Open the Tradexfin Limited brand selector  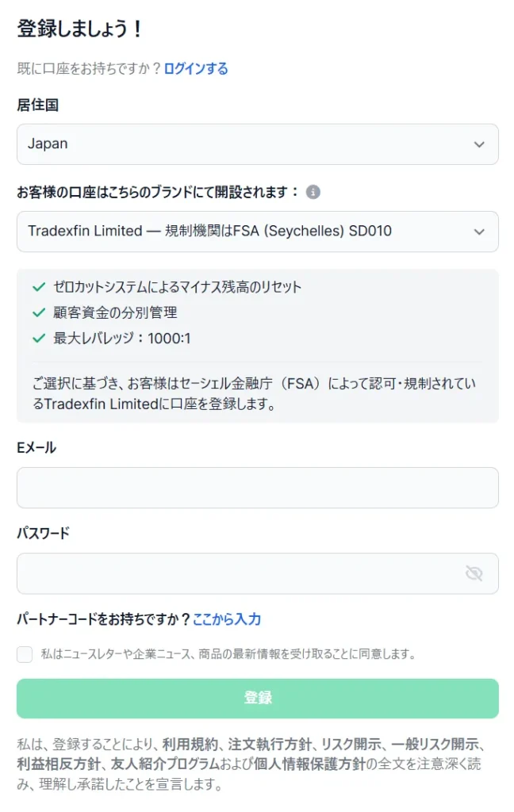coord(258,232)
